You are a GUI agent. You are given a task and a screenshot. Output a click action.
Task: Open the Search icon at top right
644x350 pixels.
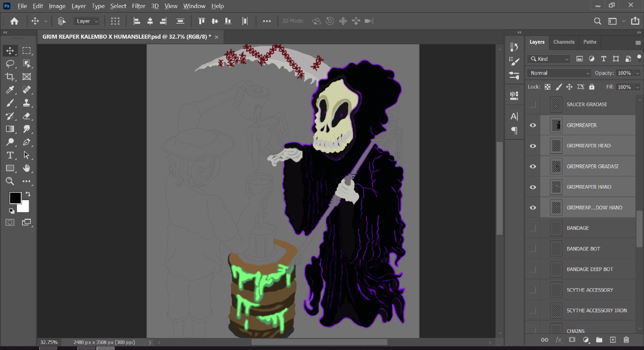coord(598,21)
